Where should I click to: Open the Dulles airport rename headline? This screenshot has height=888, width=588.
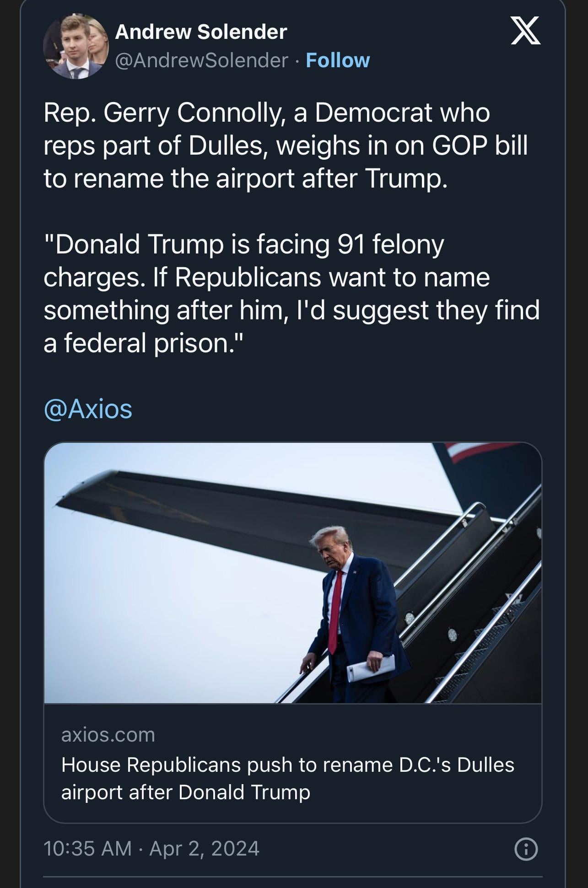pyautogui.click(x=287, y=778)
